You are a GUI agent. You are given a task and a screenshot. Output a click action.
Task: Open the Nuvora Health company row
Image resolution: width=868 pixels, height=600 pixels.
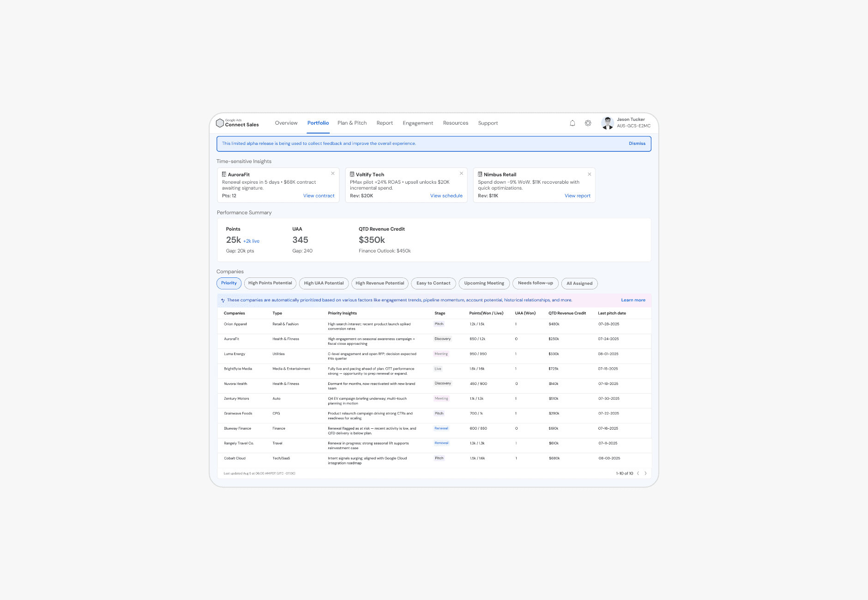point(434,386)
